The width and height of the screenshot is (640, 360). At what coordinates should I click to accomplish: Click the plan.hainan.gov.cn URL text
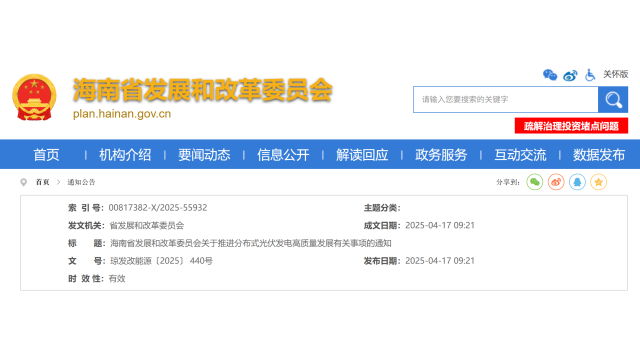[x=122, y=114]
